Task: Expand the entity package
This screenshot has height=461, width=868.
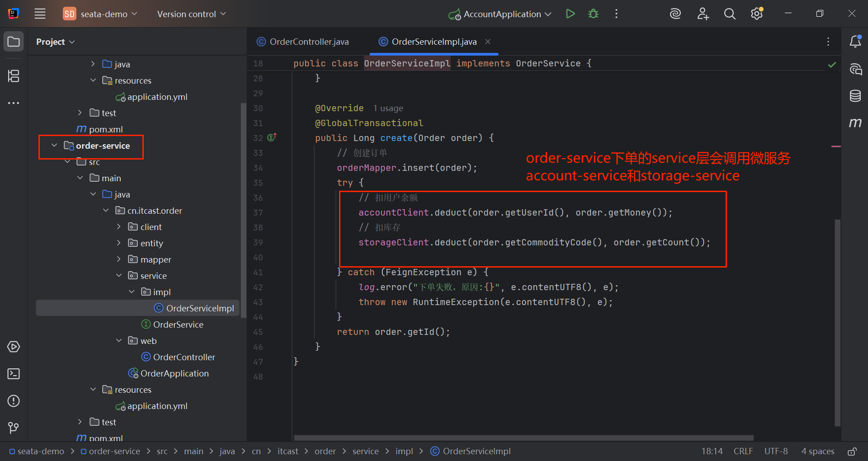Action: point(119,243)
